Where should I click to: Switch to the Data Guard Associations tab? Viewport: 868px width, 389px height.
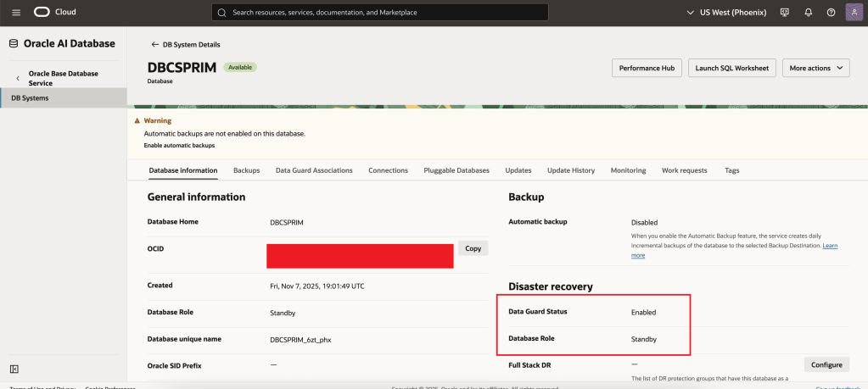(x=314, y=170)
